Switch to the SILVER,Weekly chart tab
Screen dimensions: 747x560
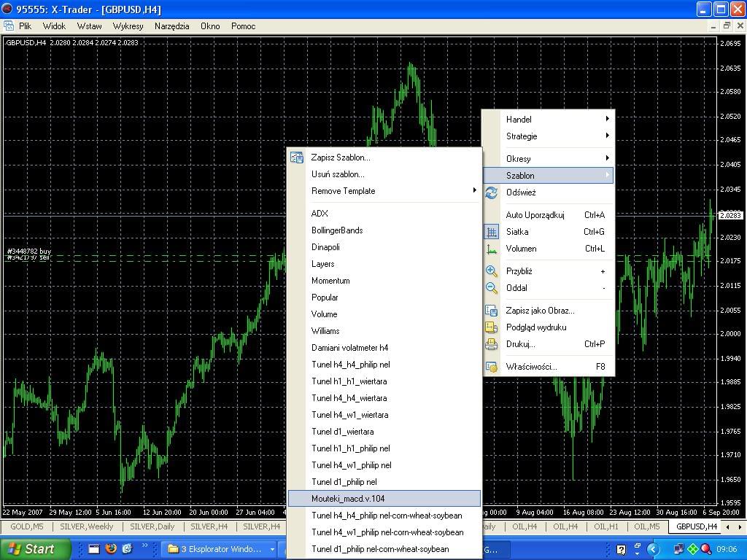point(87,526)
